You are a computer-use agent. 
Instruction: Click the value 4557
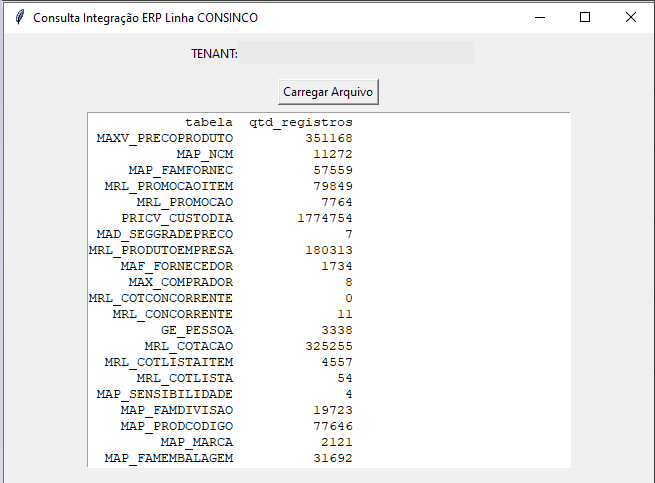337,362
